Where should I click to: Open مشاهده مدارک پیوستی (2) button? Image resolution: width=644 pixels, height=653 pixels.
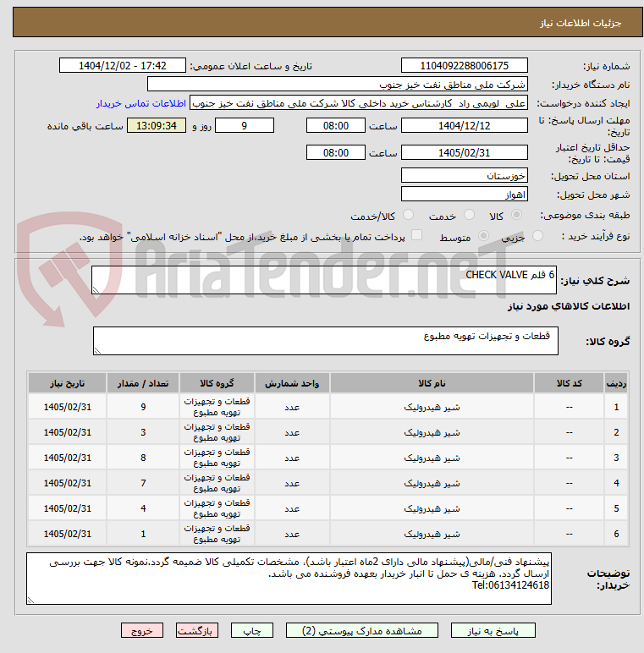[x=362, y=630]
